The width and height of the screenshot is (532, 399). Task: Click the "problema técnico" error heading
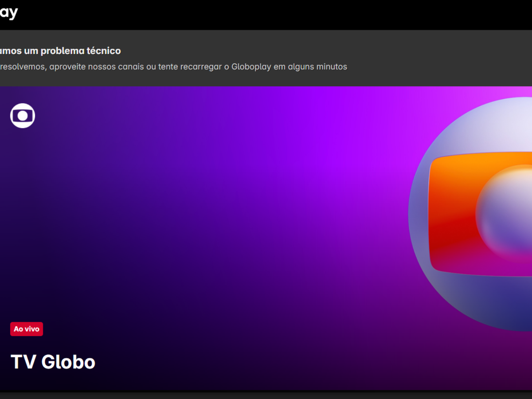coord(80,51)
